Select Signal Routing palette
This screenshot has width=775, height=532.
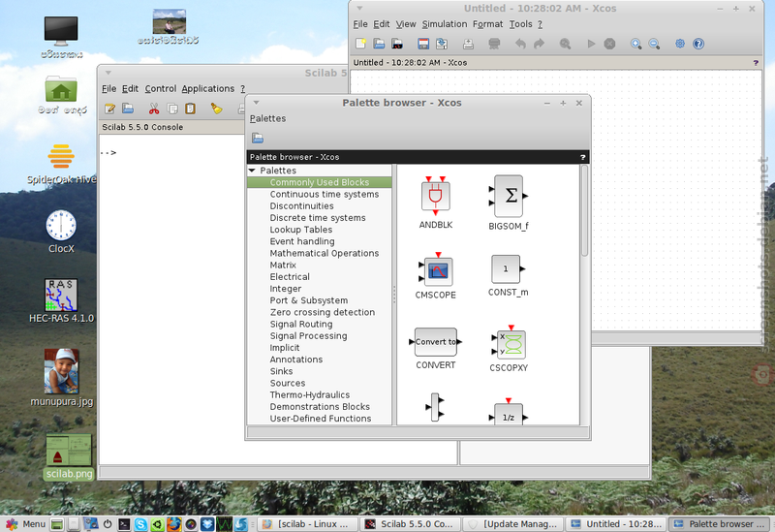[x=301, y=325]
